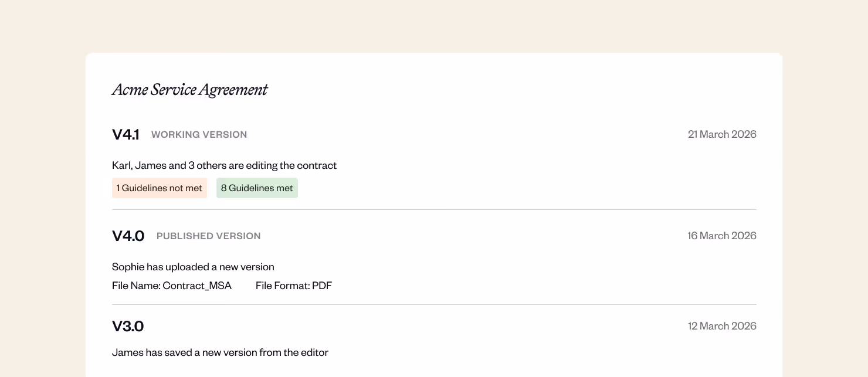868x377 pixels.
Task: Click the divider below the V4.1 section
Action: pos(434,209)
